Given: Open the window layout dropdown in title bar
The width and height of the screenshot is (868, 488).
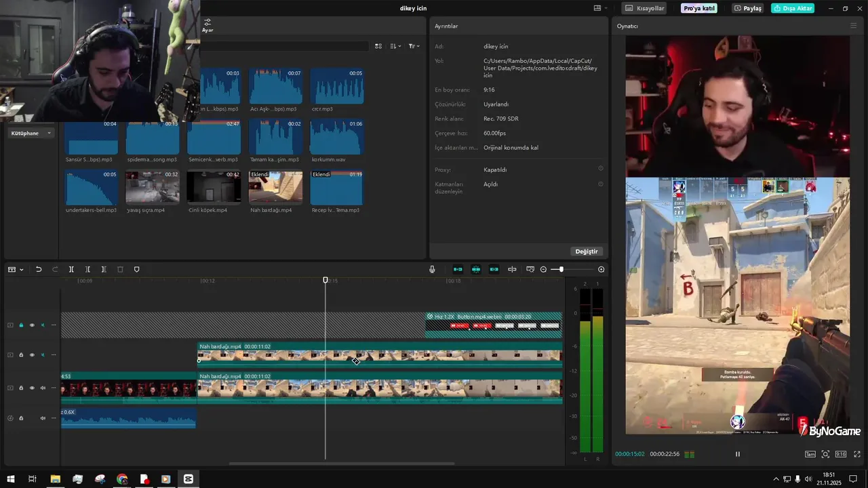Looking at the screenshot, I should (599, 8).
